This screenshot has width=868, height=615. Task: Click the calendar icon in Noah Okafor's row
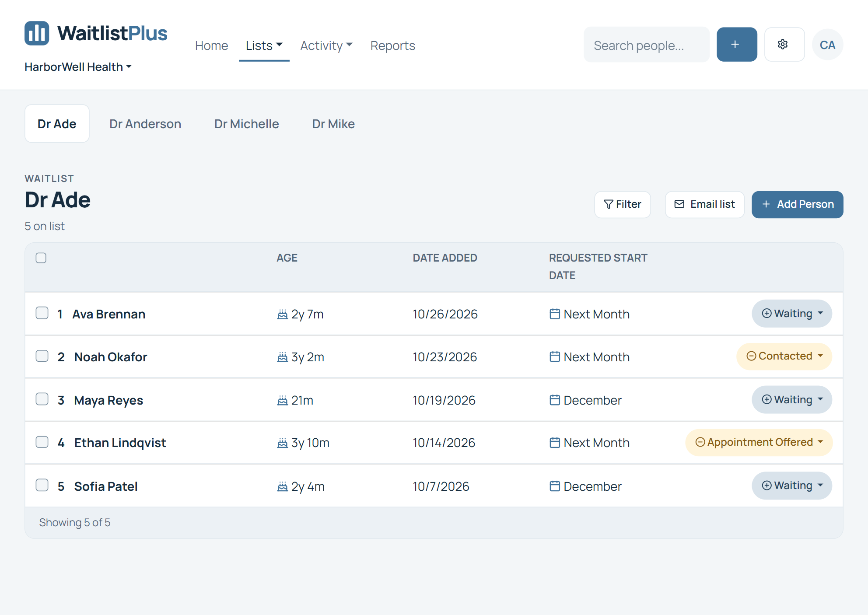point(555,357)
